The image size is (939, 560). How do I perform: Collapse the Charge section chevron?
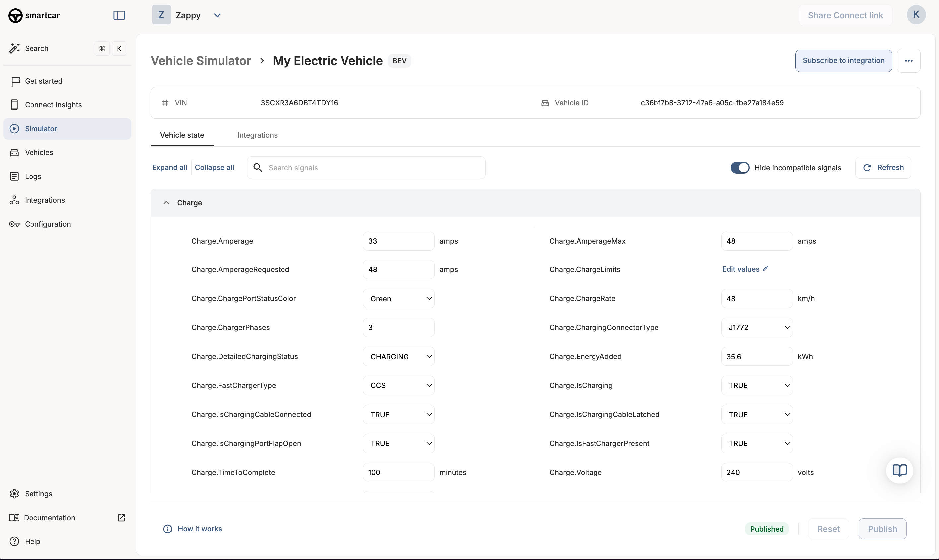pyautogui.click(x=166, y=203)
